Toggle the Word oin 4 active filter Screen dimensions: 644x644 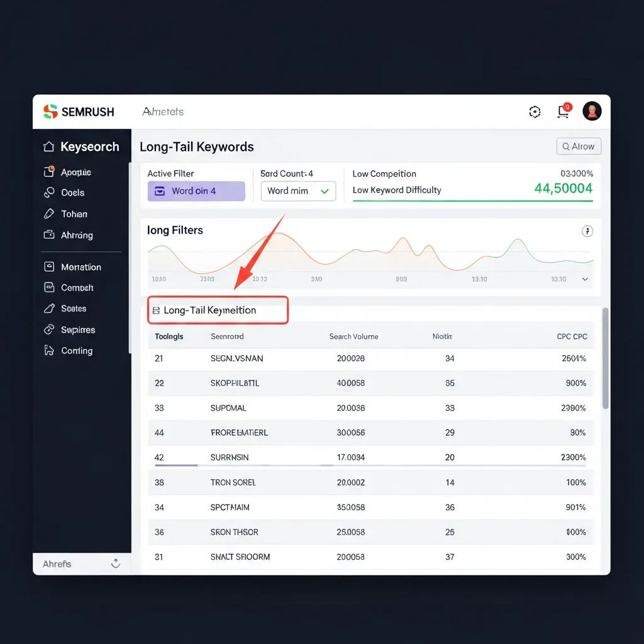click(x=196, y=191)
